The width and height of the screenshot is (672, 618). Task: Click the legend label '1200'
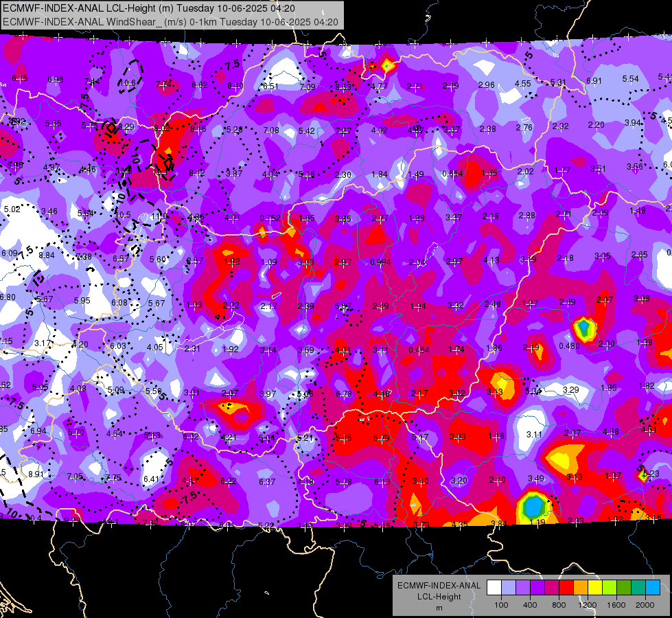pyautogui.click(x=588, y=605)
